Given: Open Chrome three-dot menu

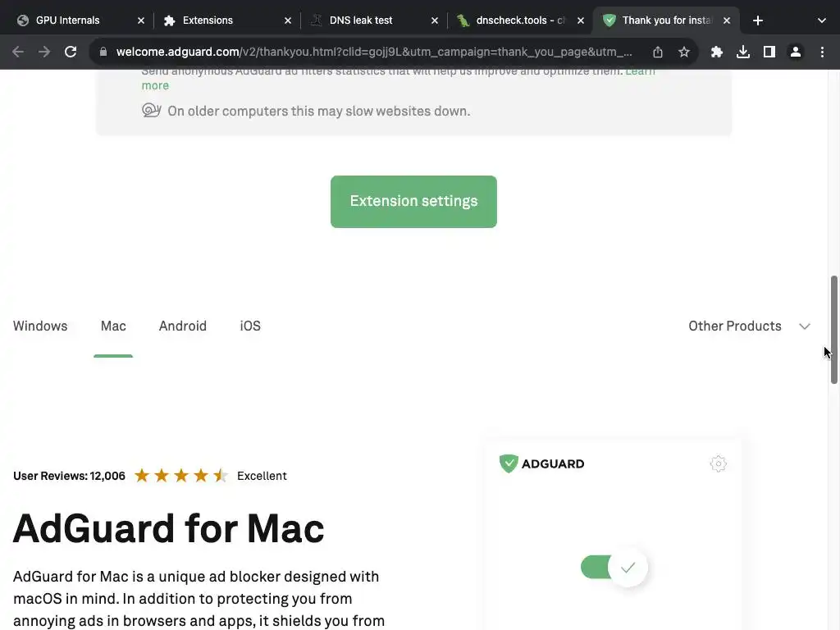Looking at the screenshot, I should [x=822, y=52].
